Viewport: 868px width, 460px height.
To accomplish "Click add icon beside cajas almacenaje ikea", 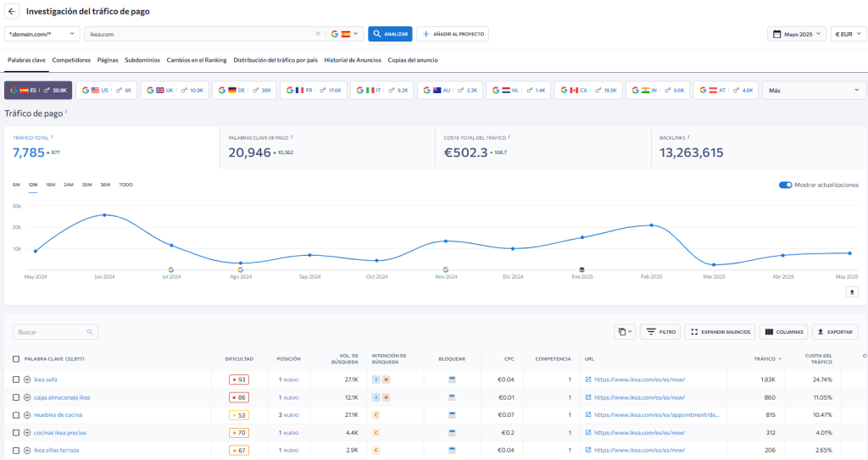I will tap(27, 397).
